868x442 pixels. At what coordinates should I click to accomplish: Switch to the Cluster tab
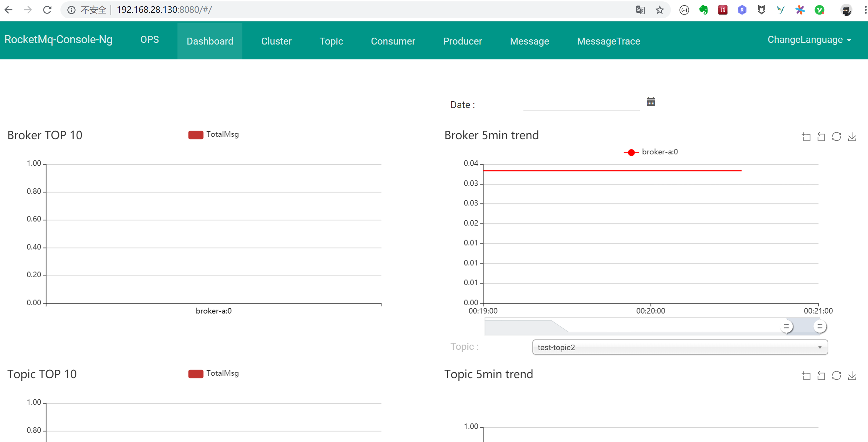click(x=276, y=41)
